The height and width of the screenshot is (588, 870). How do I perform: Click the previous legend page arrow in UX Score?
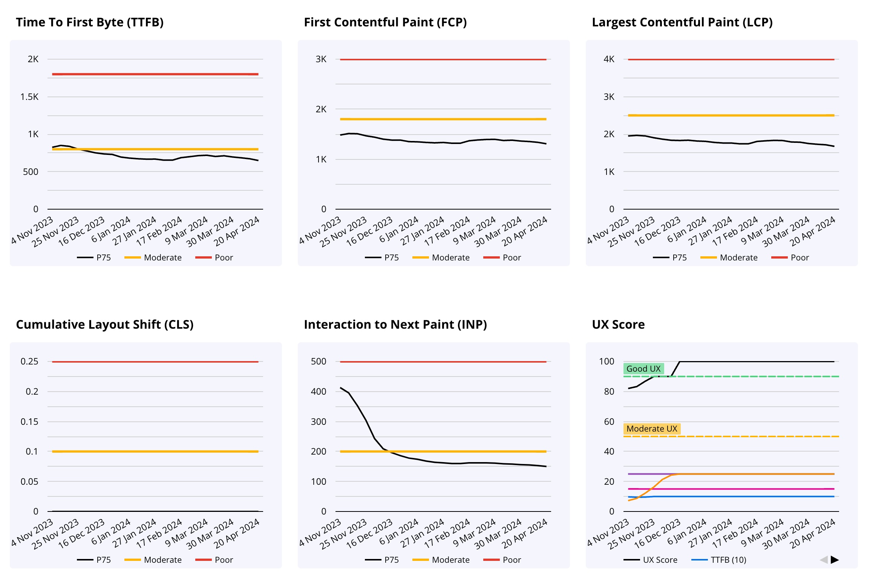pyautogui.click(x=824, y=560)
